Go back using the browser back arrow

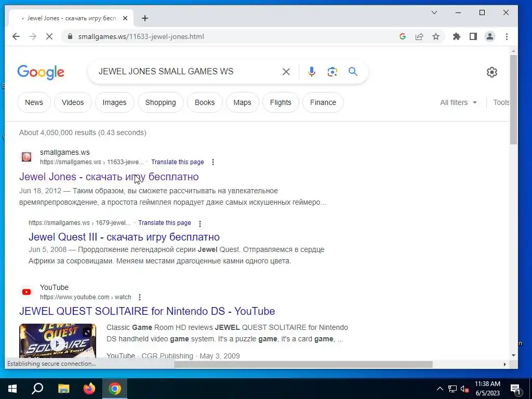coord(16,37)
